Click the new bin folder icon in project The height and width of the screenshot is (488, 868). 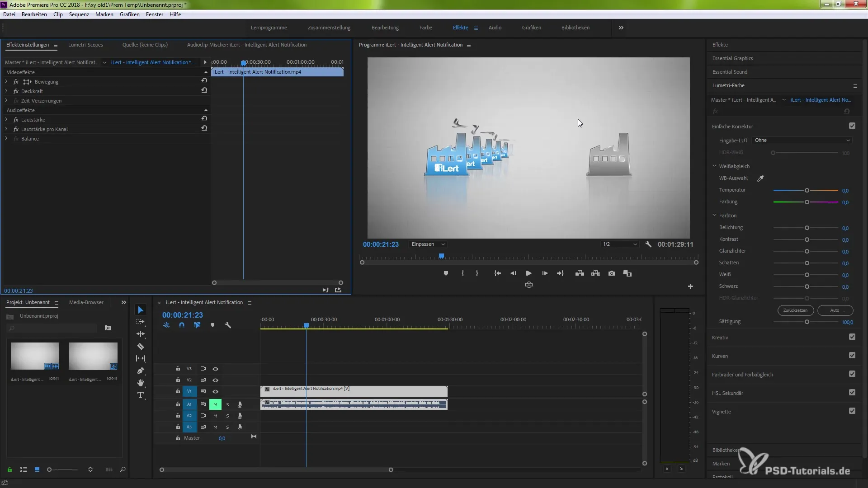point(108,328)
